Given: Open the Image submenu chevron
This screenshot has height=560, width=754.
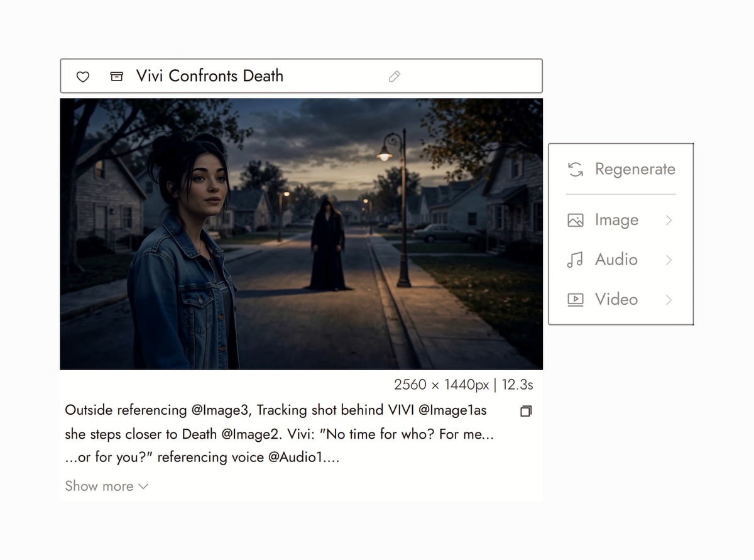Looking at the screenshot, I should coord(669,220).
